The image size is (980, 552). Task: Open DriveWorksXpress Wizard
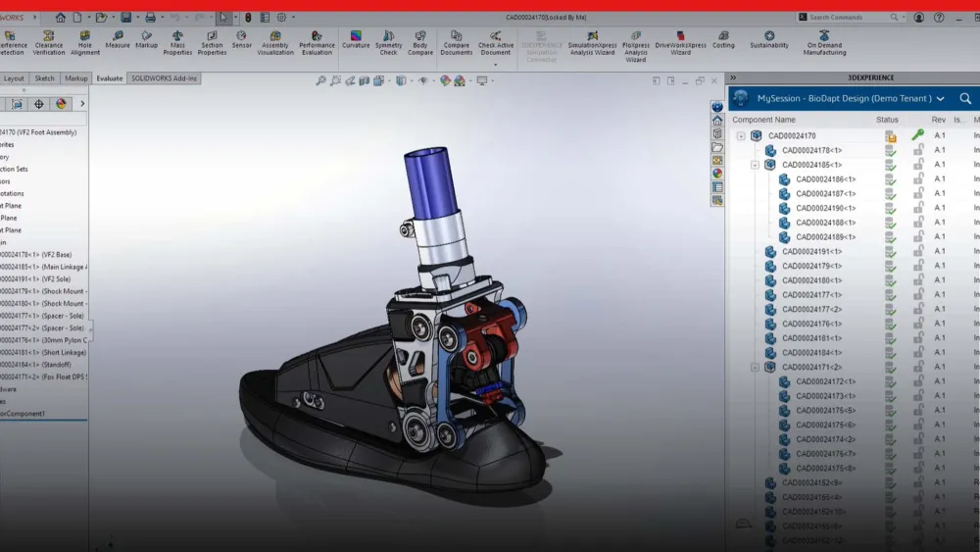click(x=681, y=42)
